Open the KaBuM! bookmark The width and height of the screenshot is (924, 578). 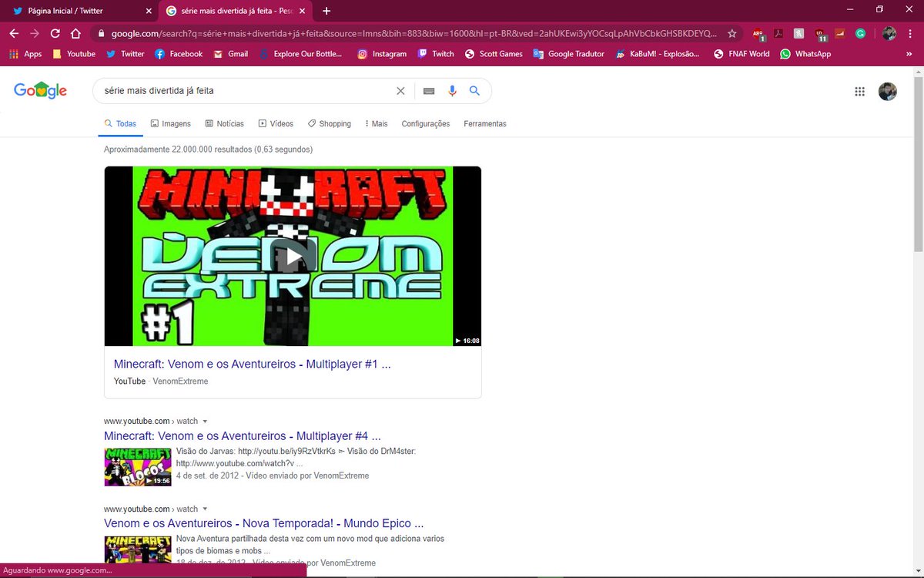tap(658, 54)
